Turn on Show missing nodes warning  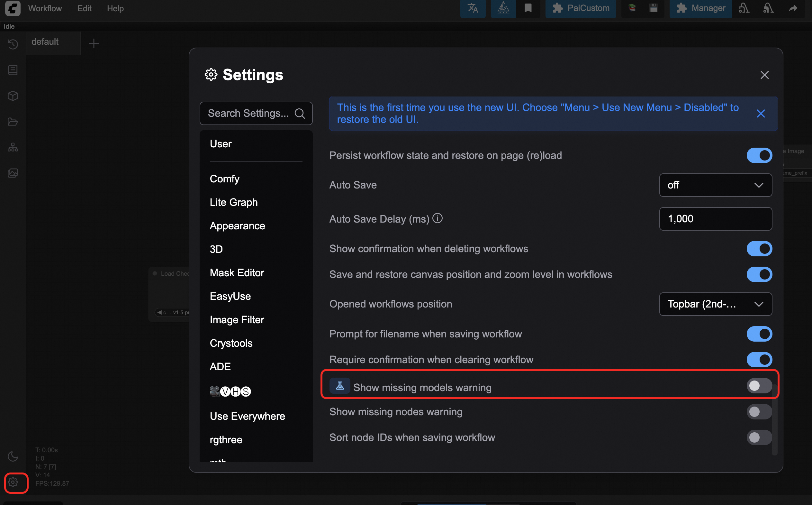[759, 412]
